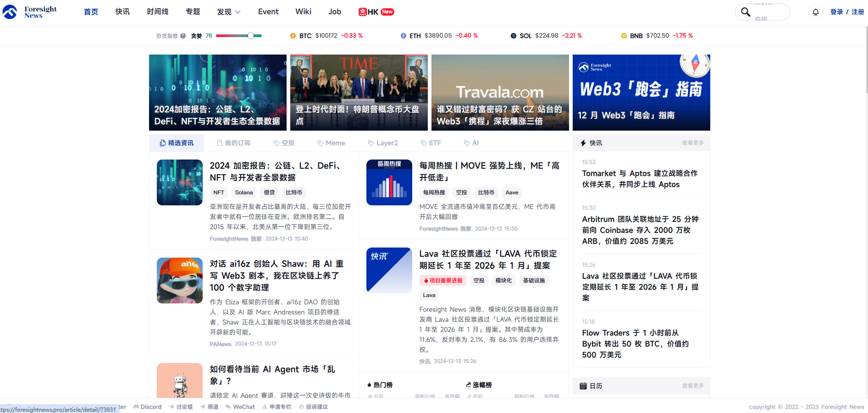This screenshot has width=868, height=413.
Task: Click the 登录 login link
Action: (836, 12)
